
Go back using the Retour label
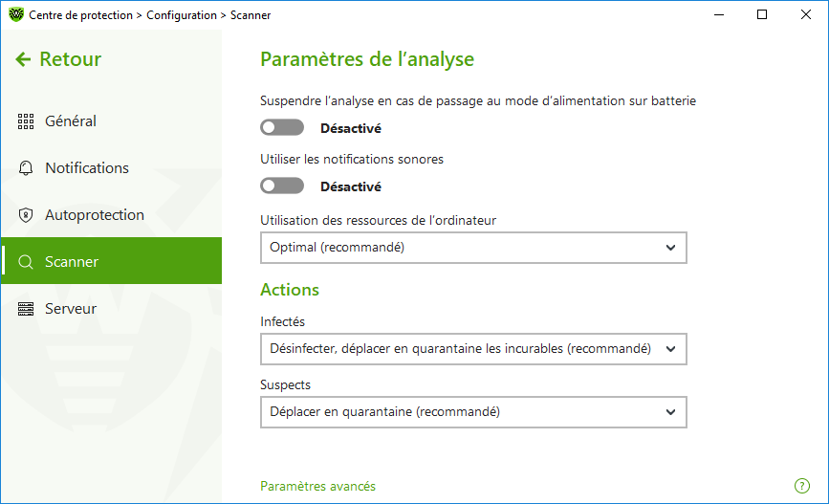coord(71,59)
